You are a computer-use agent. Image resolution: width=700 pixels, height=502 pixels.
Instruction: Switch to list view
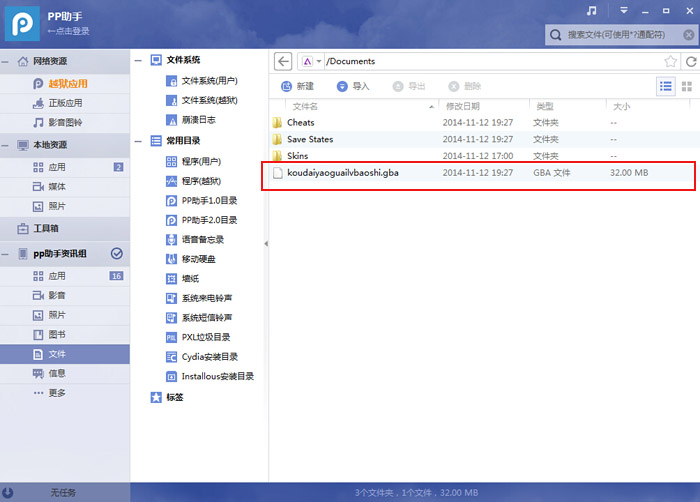(x=666, y=86)
